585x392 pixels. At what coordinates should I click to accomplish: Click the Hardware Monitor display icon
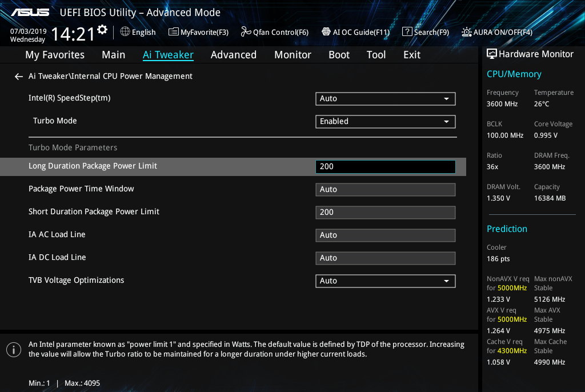point(492,54)
